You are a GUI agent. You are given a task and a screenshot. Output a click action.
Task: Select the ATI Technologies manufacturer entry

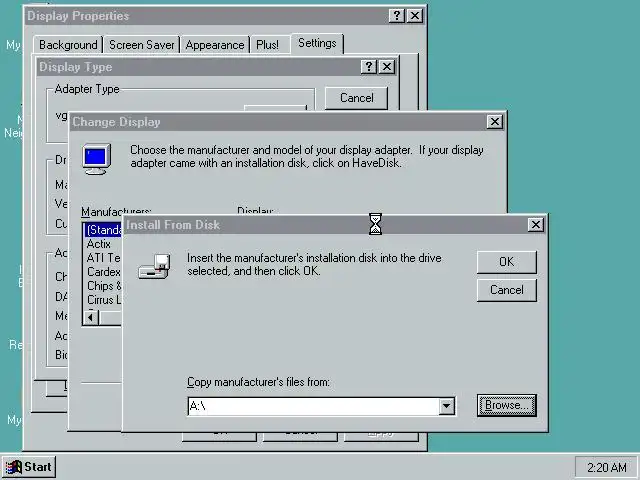coord(103,258)
